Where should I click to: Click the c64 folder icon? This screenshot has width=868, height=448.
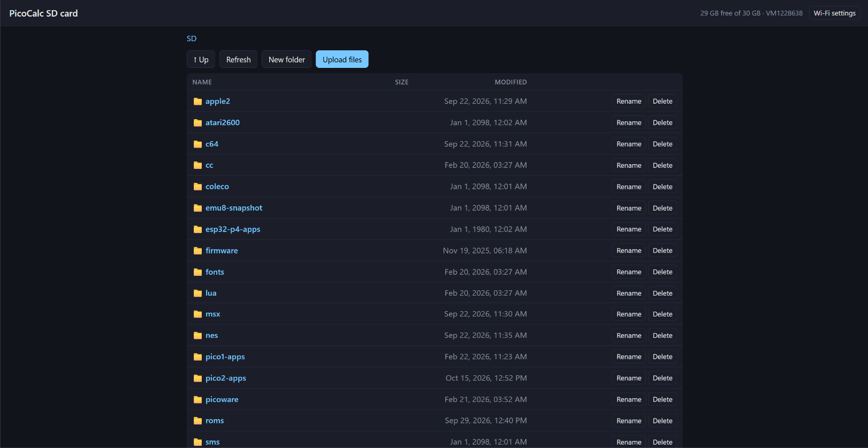pos(197,144)
